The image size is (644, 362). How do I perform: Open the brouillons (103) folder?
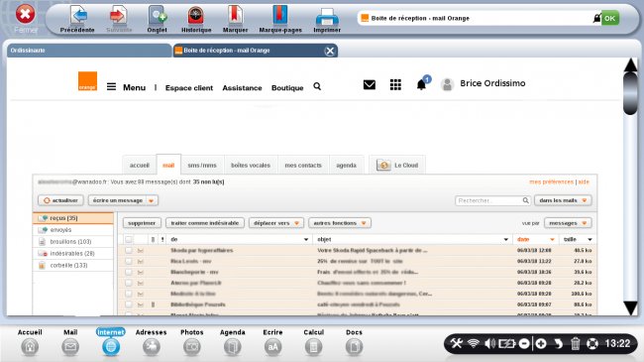pyautogui.click(x=73, y=241)
